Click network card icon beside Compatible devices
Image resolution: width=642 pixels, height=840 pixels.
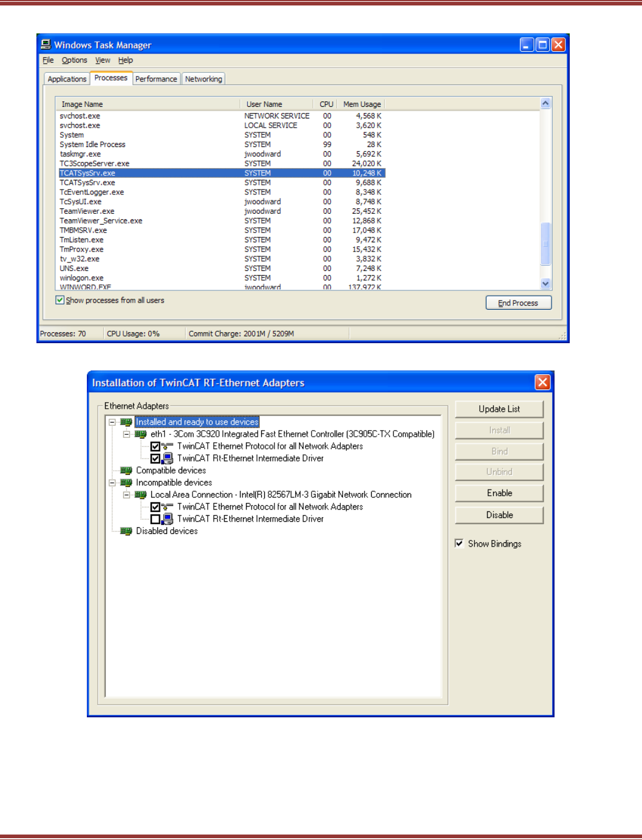[x=126, y=470]
